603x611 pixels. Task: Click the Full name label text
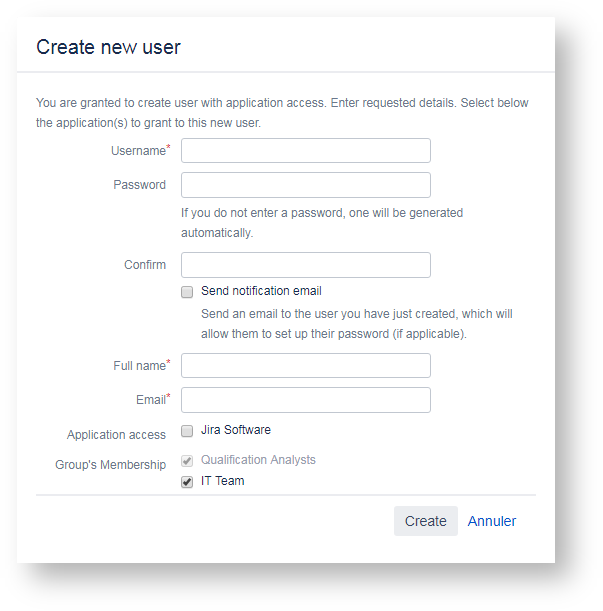(x=139, y=366)
